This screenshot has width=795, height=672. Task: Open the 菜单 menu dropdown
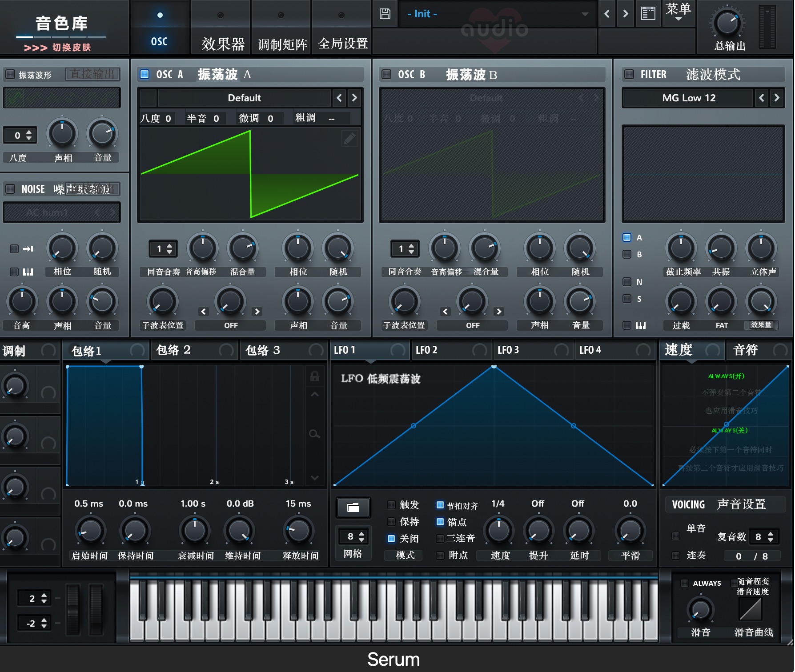point(679,12)
